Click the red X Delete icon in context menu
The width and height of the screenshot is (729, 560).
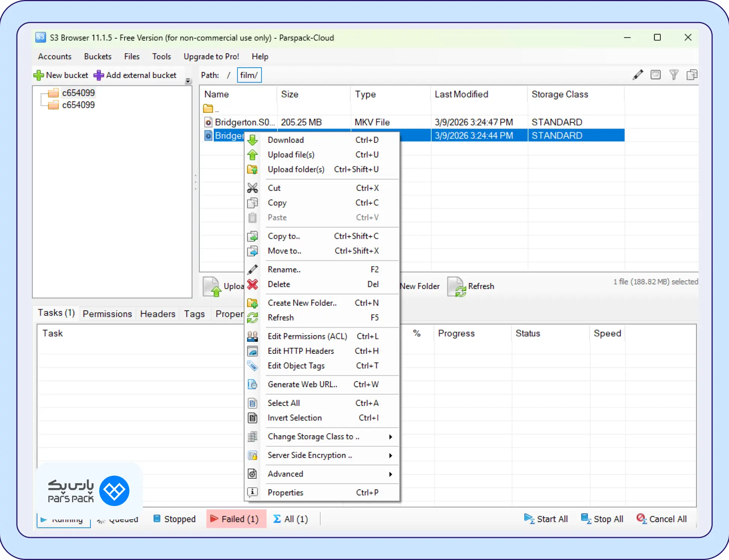[253, 284]
